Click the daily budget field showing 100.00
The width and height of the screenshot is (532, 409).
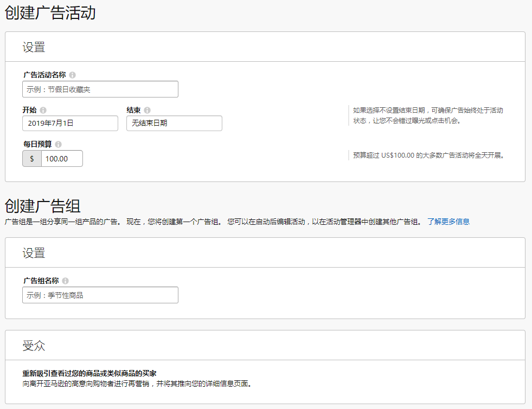[x=62, y=159]
